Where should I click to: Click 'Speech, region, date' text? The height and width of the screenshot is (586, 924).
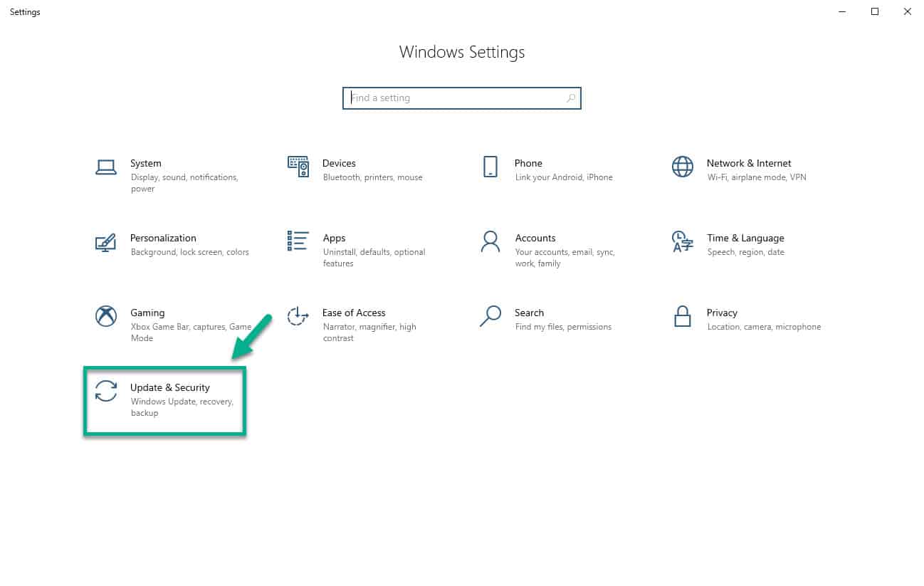point(746,252)
